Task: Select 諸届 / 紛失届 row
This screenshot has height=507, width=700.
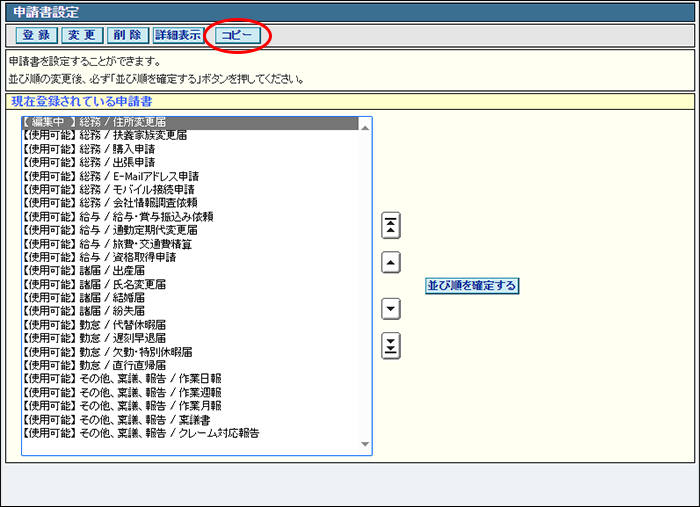Action: tap(190, 312)
